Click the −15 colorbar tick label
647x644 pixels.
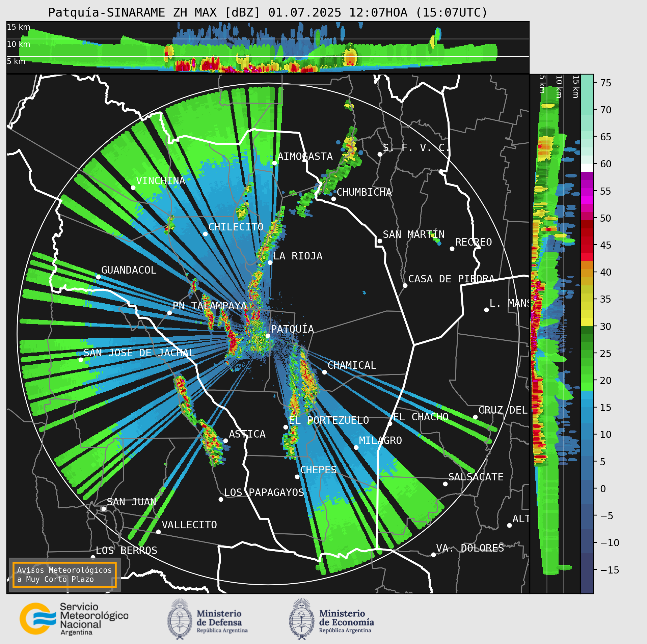[610, 570]
